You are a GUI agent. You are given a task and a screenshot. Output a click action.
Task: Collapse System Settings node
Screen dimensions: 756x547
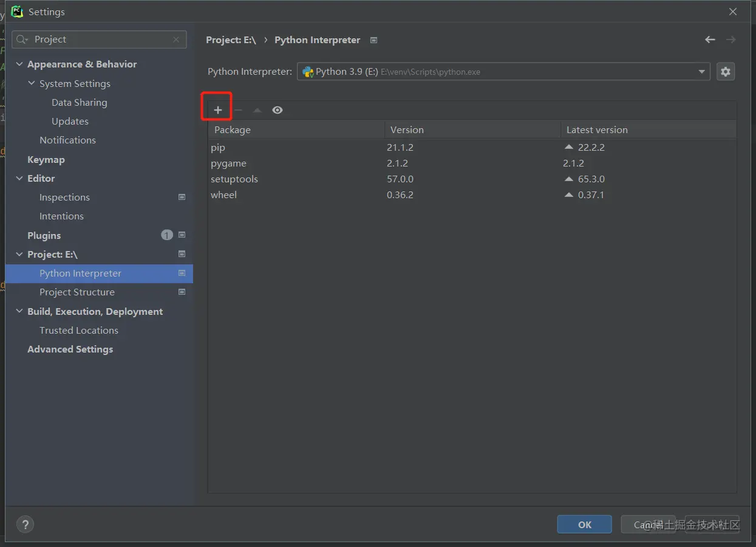point(32,83)
